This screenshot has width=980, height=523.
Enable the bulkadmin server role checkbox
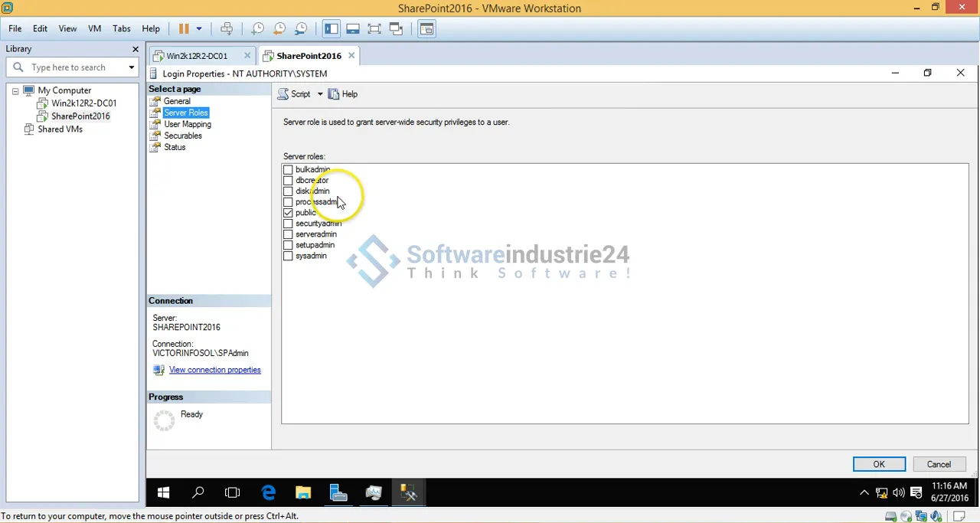click(x=288, y=170)
